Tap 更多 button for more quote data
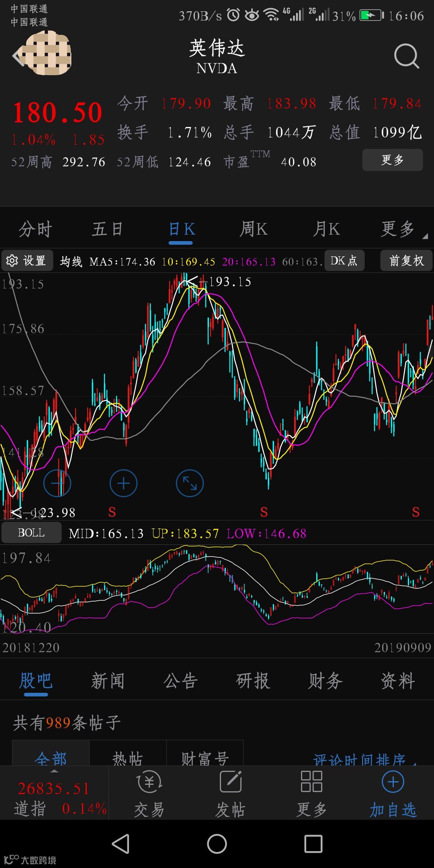 392,160
